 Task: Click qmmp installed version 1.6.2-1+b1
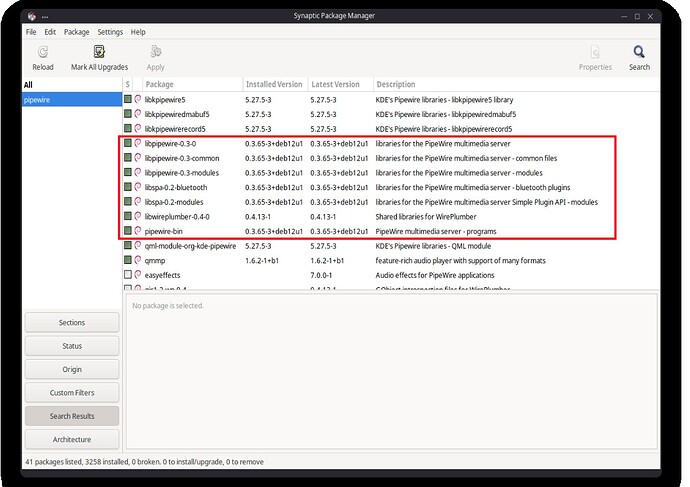pyautogui.click(x=262, y=260)
